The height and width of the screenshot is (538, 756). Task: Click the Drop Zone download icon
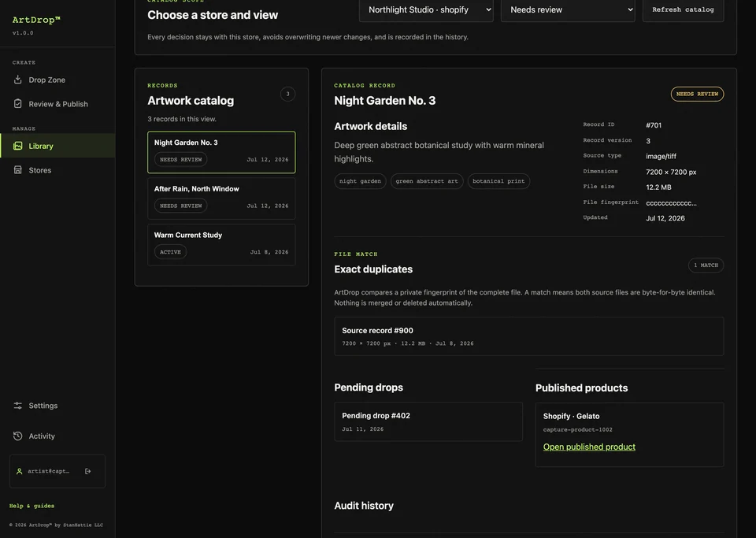pyautogui.click(x=18, y=80)
